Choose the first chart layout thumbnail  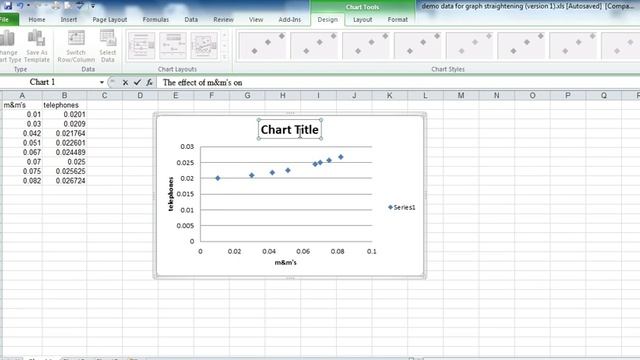141,46
